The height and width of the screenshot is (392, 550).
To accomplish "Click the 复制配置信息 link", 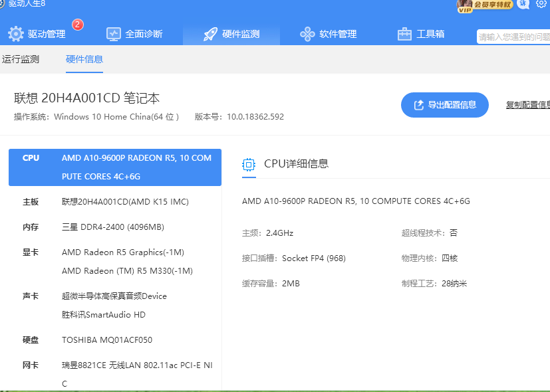I will point(528,105).
